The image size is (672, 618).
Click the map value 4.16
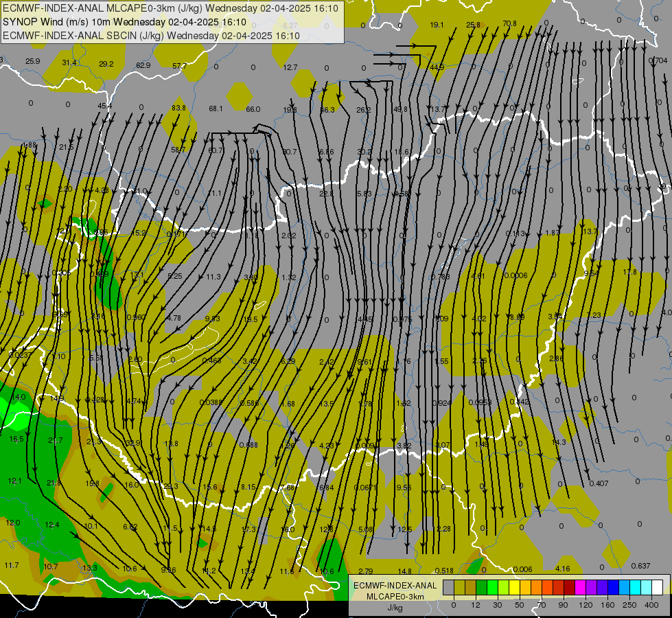click(x=563, y=569)
